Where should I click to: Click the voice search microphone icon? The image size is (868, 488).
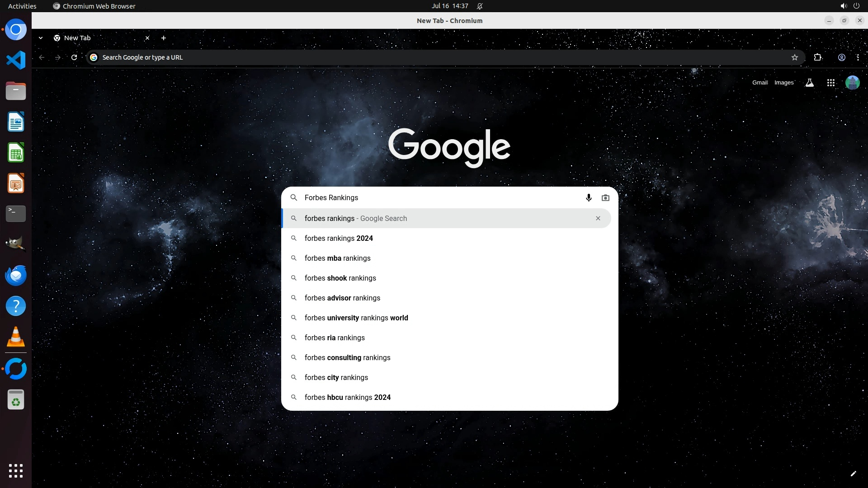click(589, 198)
